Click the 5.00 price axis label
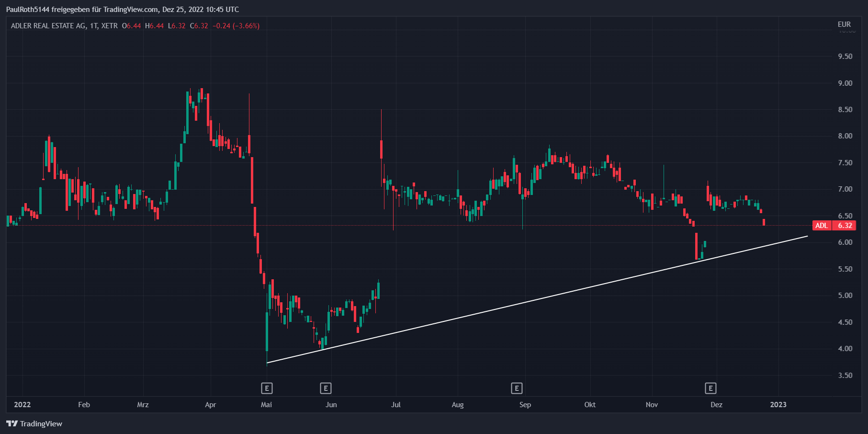The image size is (868, 434). pyautogui.click(x=845, y=296)
